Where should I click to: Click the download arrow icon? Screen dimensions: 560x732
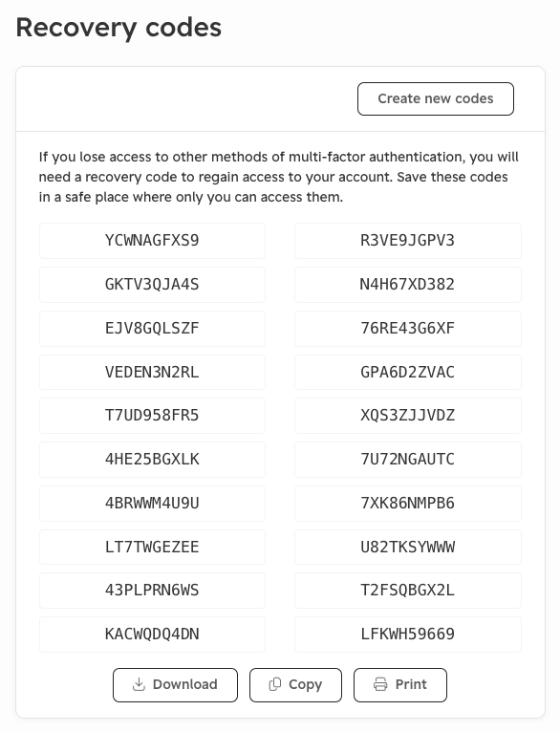pyautogui.click(x=139, y=684)
